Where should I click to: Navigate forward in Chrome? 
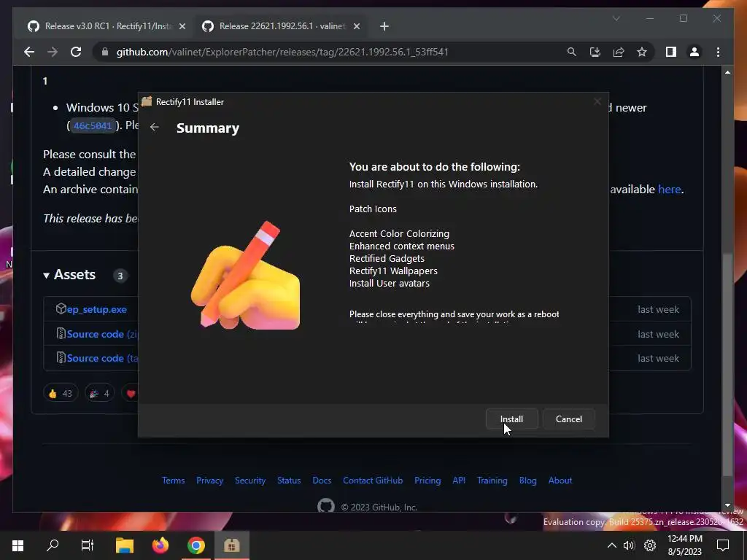[x=53, y=52]
